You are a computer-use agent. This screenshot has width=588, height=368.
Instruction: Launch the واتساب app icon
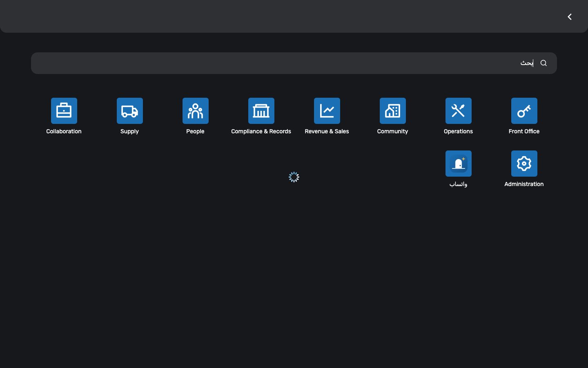459,164
